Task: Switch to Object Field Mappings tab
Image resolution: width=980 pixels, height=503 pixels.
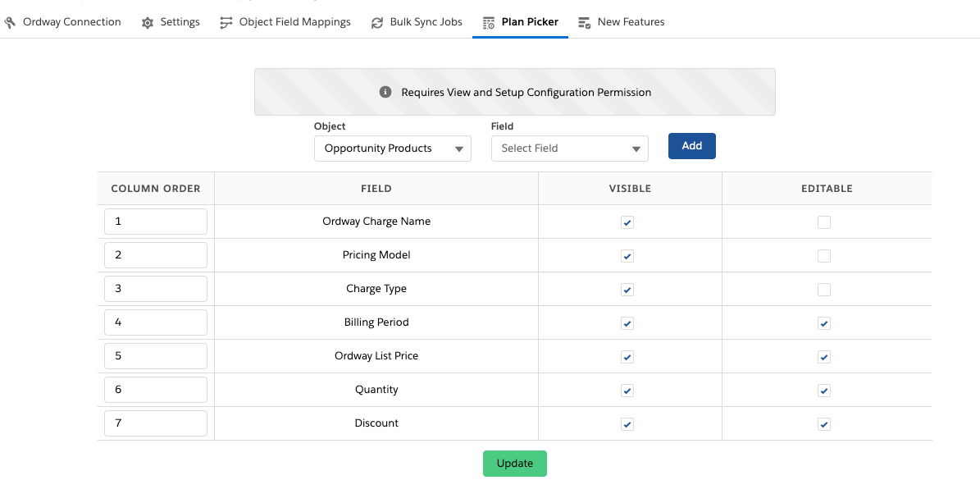Action: pyautogui.click(x=285, y=22)
